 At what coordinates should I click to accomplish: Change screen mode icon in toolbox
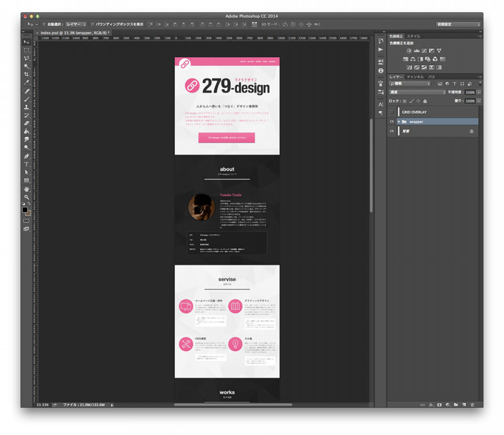pyautogui.click(x=26, y=229)
